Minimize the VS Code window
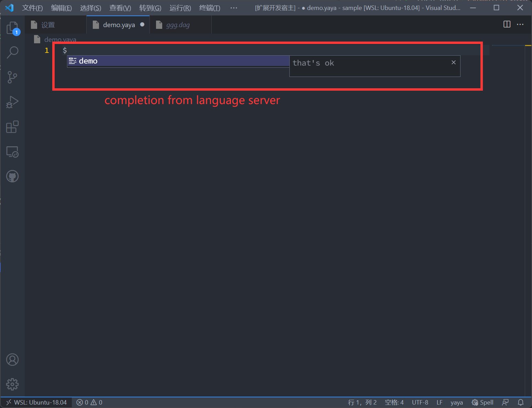This screenshot has height=408, width=532. coord(473,8)
